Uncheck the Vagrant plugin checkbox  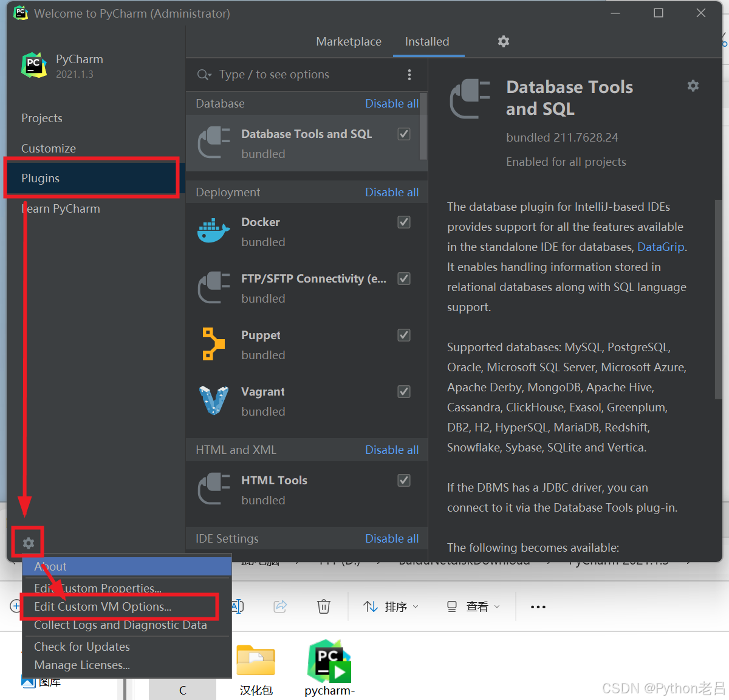[404, 391]
